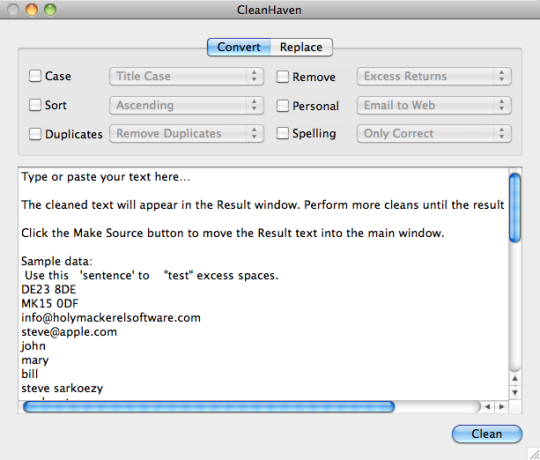Screen dimensions: 540x460
Task: Click the scroll up arrow
Action: click(x=515, y=379)
